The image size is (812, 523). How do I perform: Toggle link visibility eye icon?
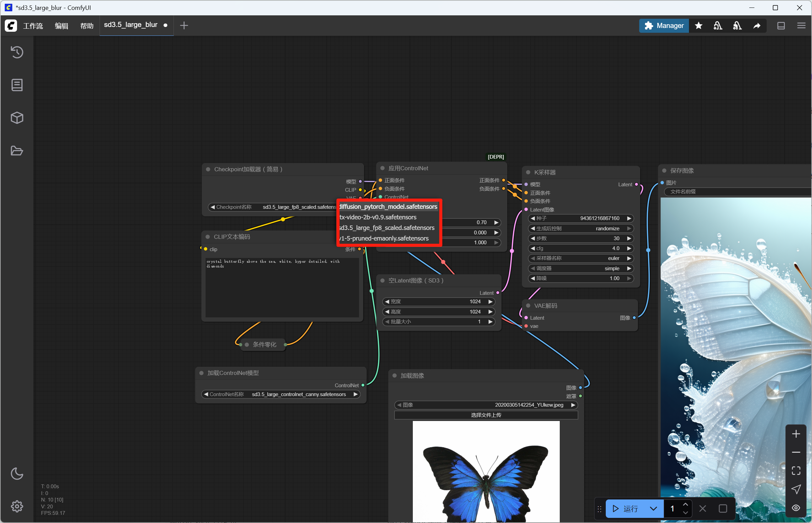pos(796,508)
